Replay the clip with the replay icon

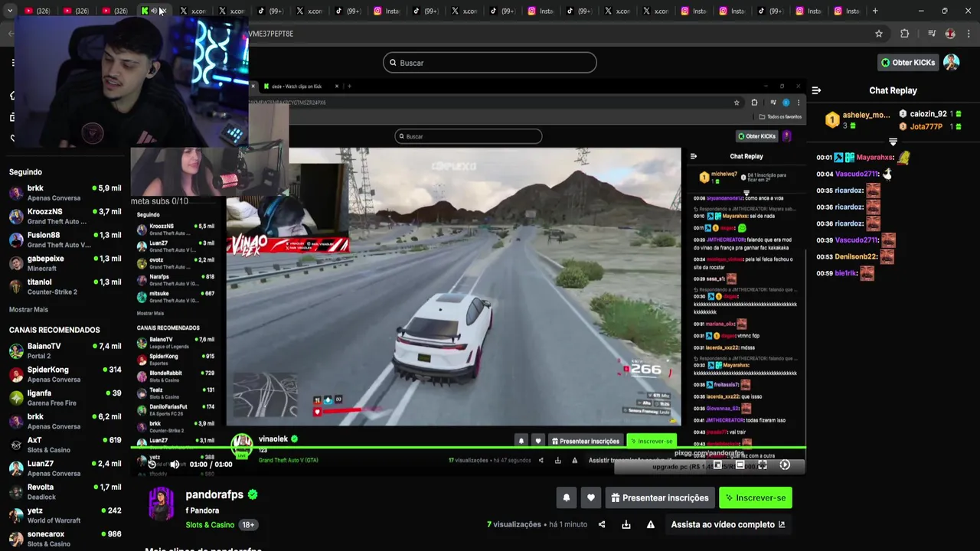pos(152,464)
